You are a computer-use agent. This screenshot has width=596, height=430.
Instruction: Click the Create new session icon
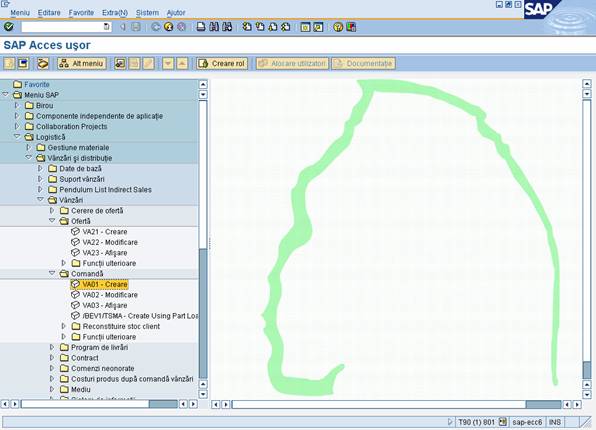pos(305,27)
